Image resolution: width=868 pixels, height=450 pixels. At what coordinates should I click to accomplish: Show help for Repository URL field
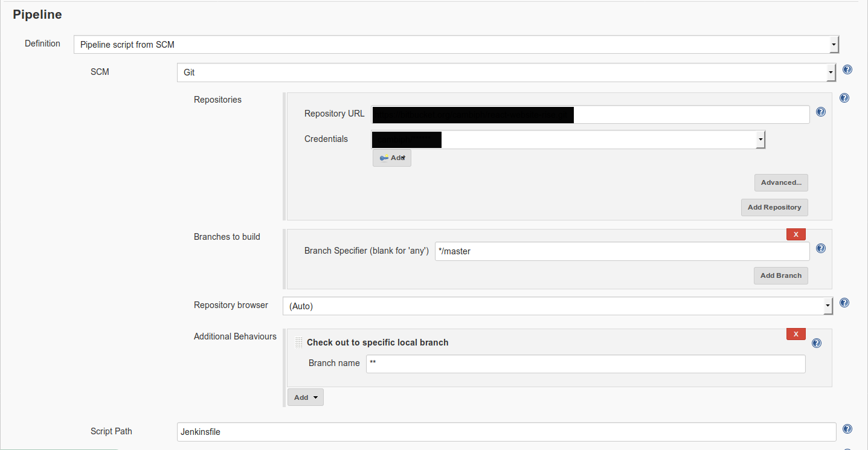click(821, 112)
